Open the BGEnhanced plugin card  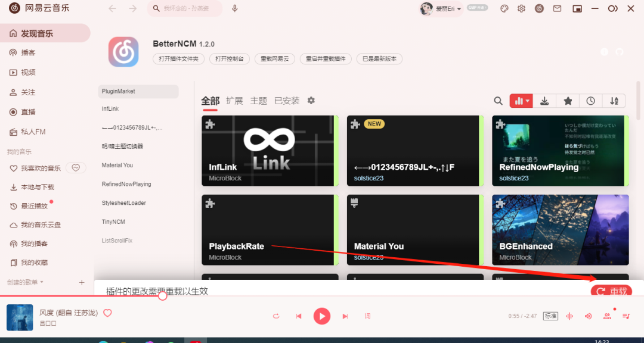(560, 230)
